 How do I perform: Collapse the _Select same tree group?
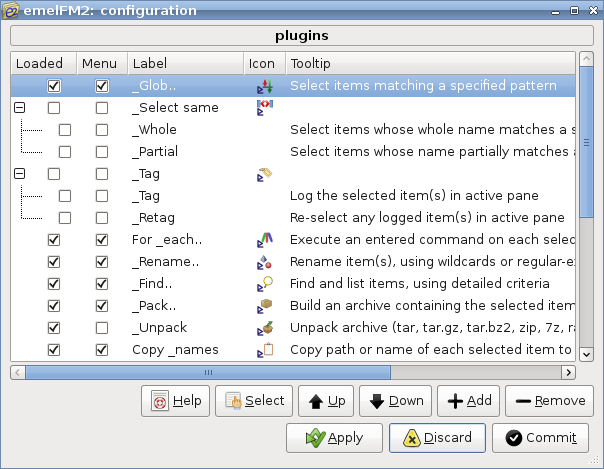coord(20,107)
